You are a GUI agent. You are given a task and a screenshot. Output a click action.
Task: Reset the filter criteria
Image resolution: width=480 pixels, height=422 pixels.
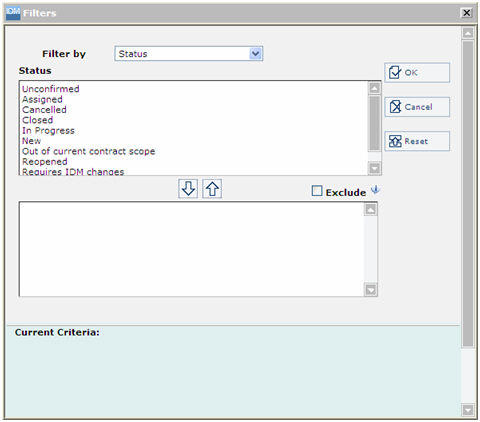[x=417, y=141]
